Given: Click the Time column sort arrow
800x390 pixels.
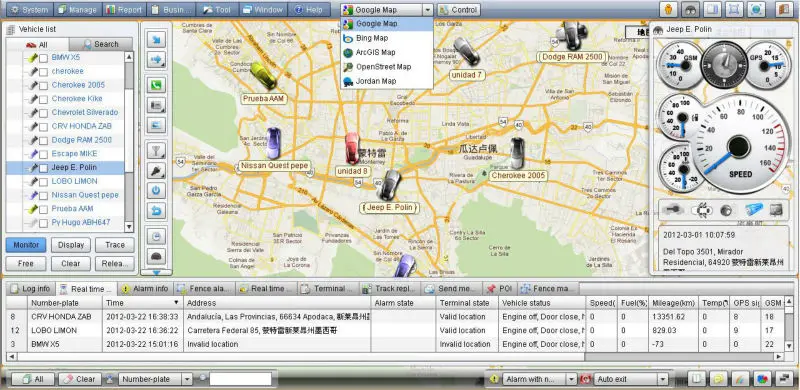Looking at the screenshot, I should click(177, 303).
